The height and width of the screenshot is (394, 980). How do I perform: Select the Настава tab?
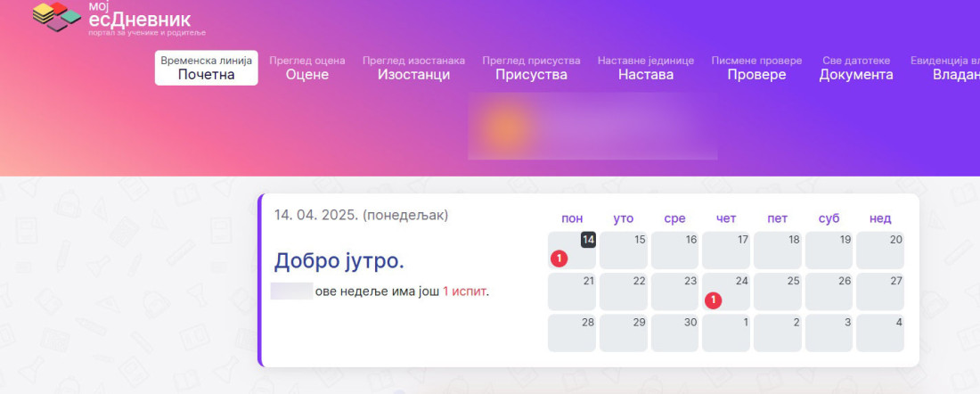click(x=646, y=68)
